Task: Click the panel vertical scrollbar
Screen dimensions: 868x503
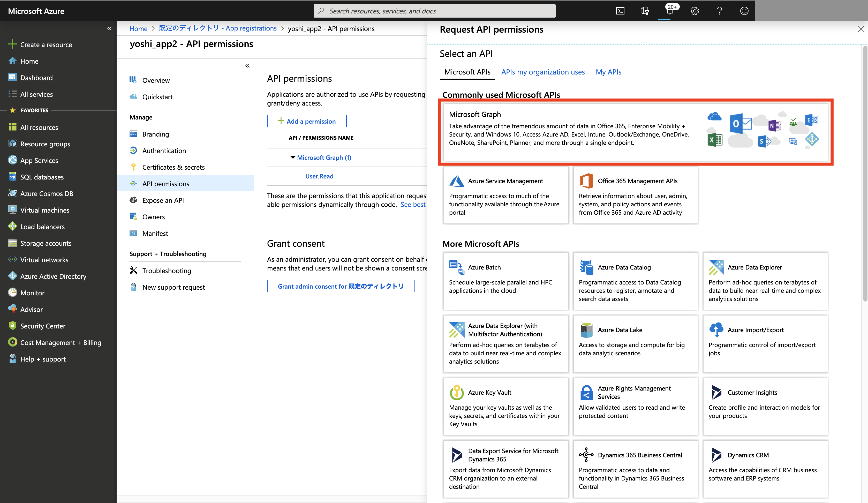Action: click(x=865, y=174)
